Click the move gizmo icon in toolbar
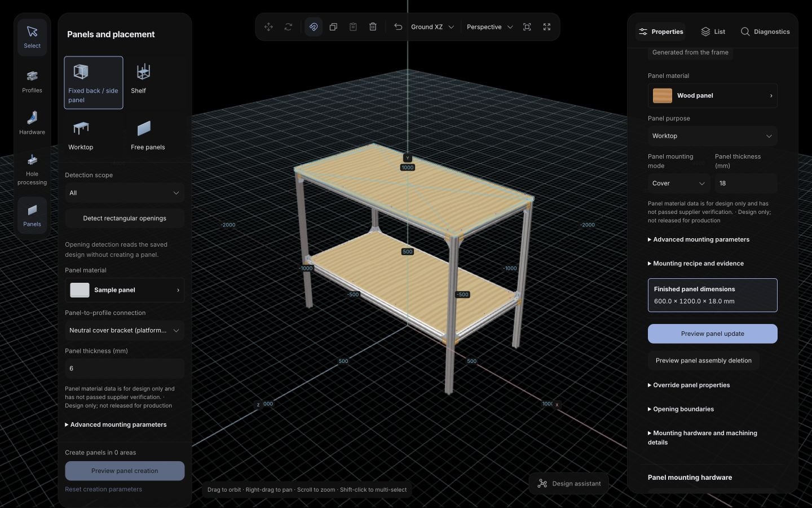812x508 pixels. pos(268,27)
